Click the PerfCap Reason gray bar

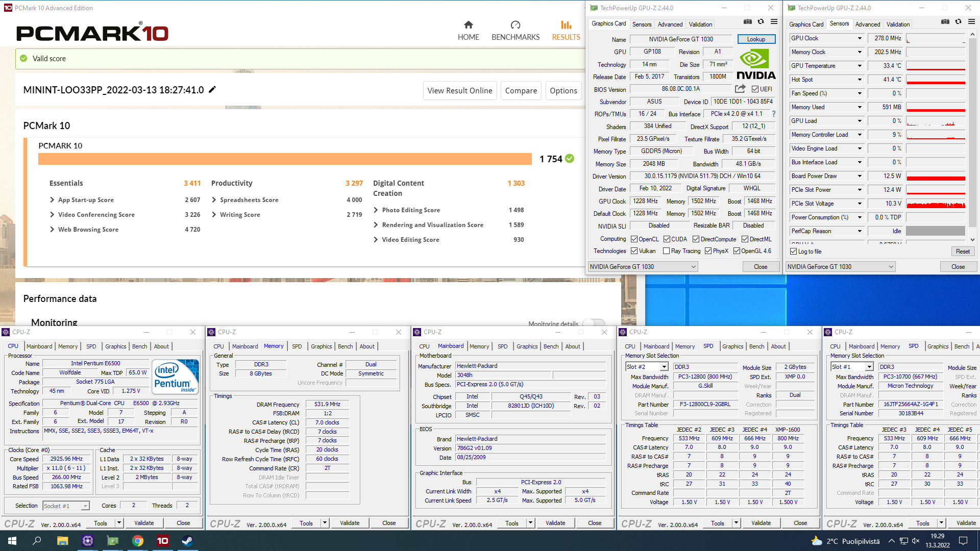[935, 231]
